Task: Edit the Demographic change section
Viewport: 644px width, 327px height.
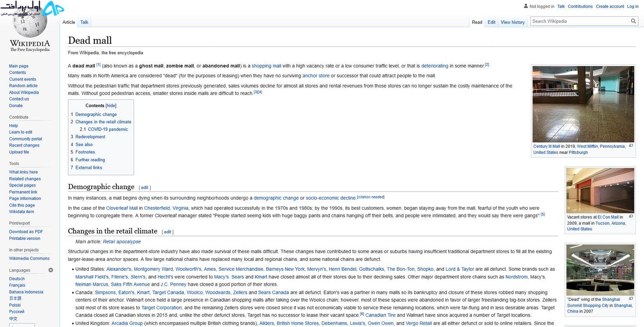Action: click(144, 188)
